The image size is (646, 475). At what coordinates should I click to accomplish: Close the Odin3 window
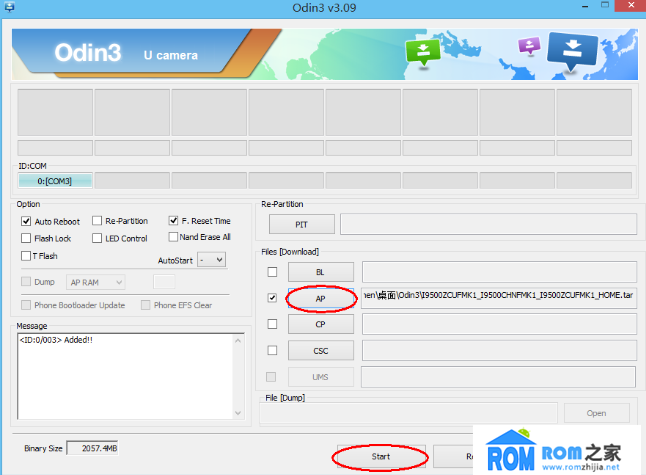[631, 5]
